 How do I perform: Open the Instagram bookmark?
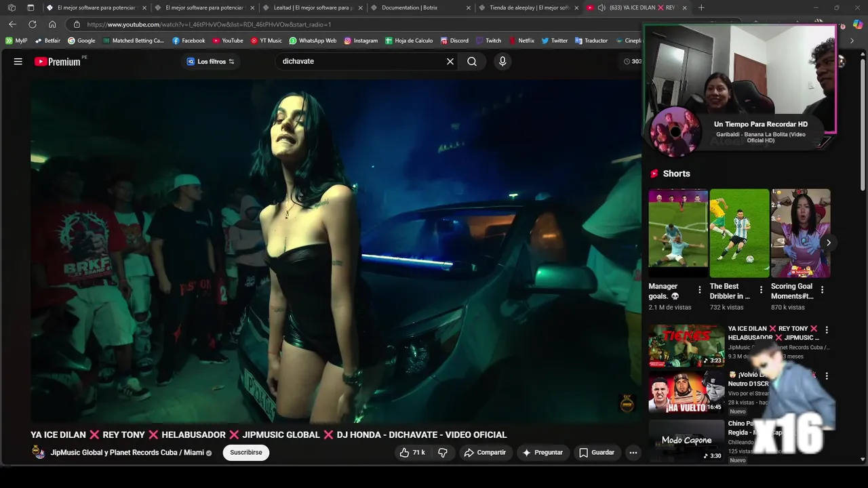click(x=361, y=41)
